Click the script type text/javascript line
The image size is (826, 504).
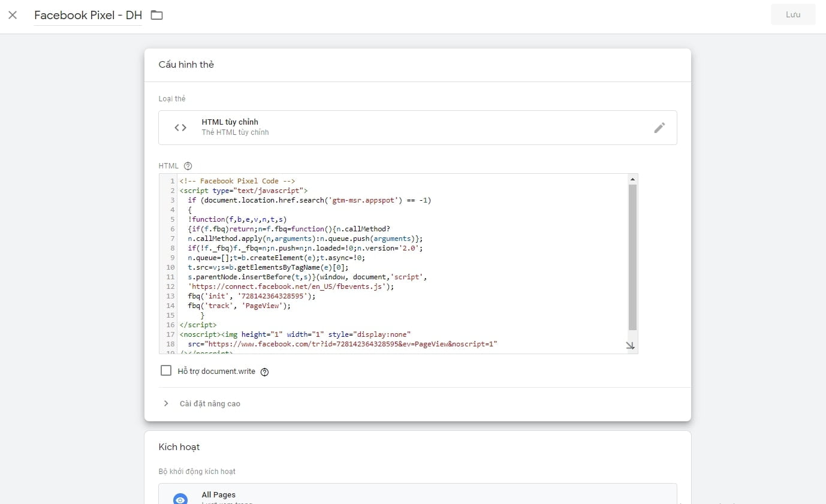click(243, 191)
